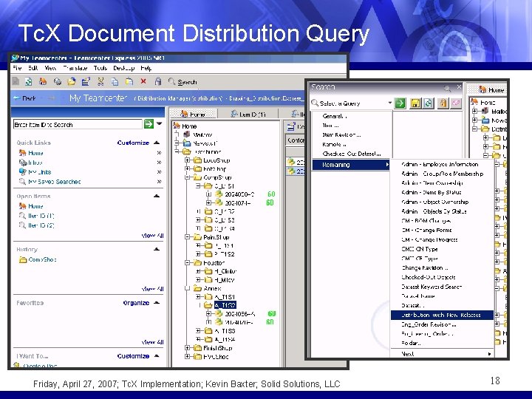Choose Item Revision... in query list
The height and width of the screenshot is (399, 532).
tap(341, 134)
